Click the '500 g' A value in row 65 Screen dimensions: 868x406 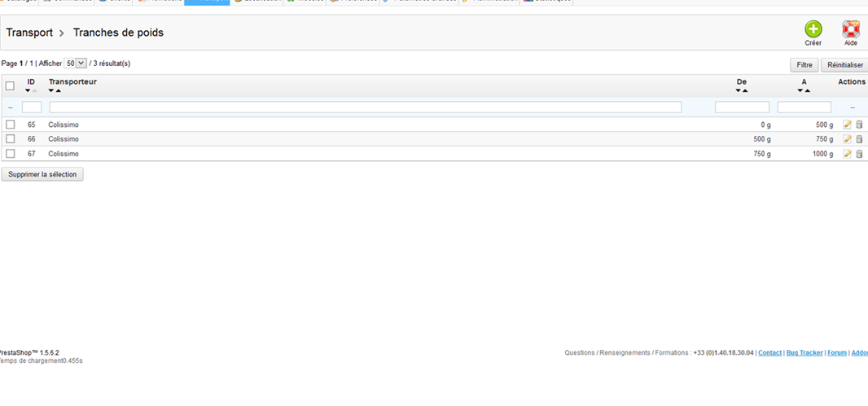pyautogui.click(x=824, y=124)
